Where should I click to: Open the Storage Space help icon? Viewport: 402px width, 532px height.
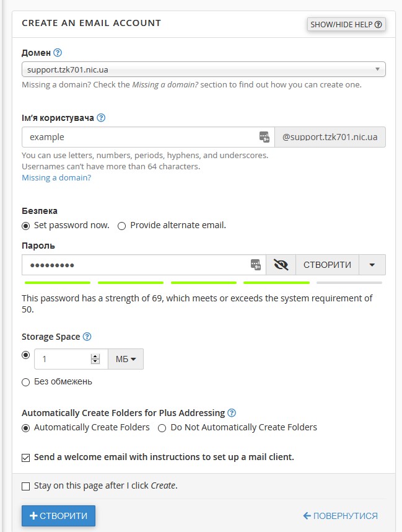pos(87,337)
